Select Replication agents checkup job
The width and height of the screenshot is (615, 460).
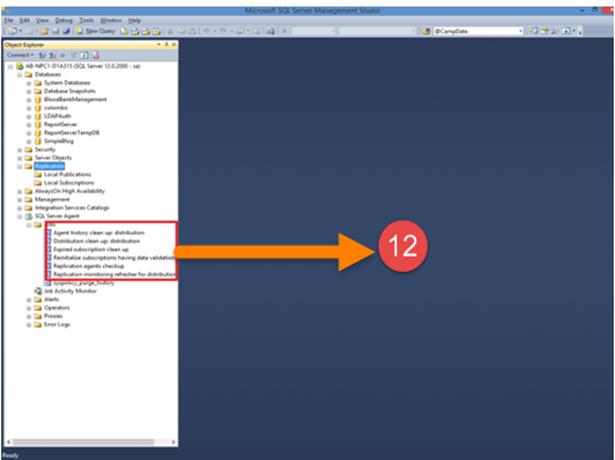[x=89, y=266]
